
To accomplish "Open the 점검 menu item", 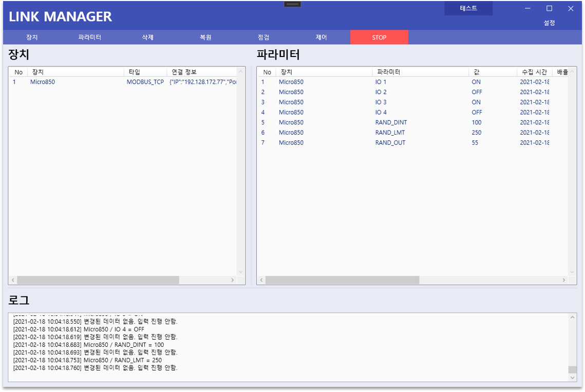I will click(263, 38).
